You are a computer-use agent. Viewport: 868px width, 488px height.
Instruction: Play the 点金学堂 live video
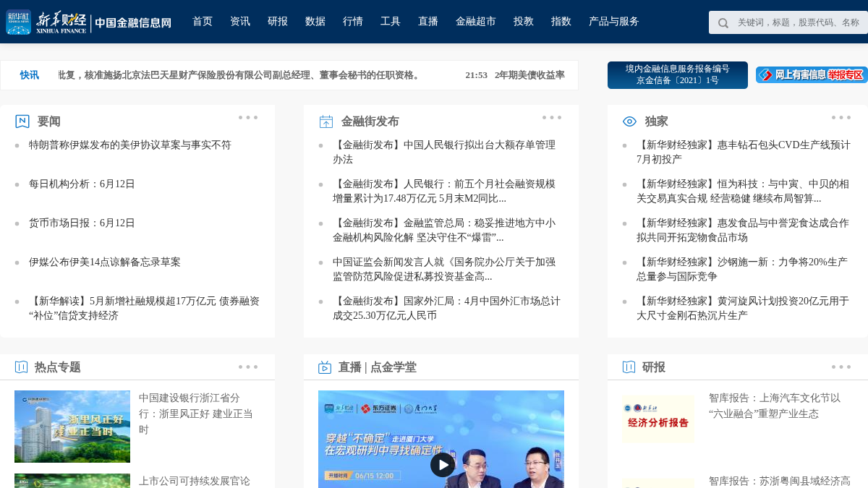pos(443,465)
